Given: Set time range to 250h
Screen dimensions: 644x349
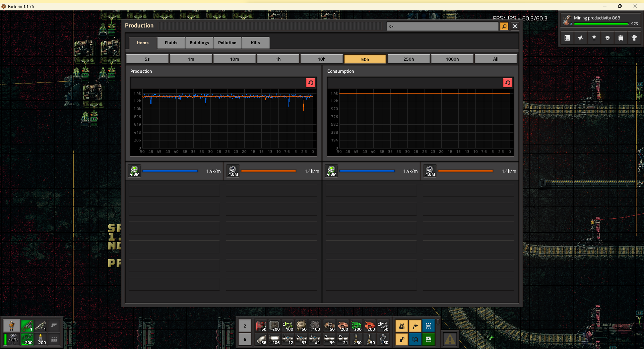Looking at the screenshot, I should [409, 59].
